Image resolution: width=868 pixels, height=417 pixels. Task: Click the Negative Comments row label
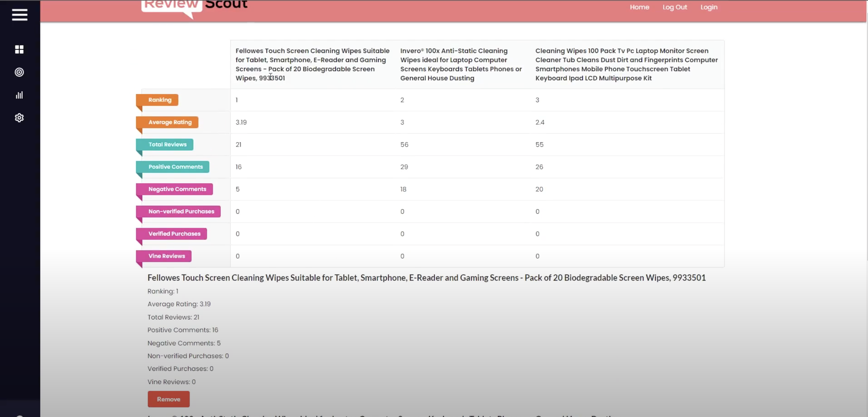tap(174, 189)
